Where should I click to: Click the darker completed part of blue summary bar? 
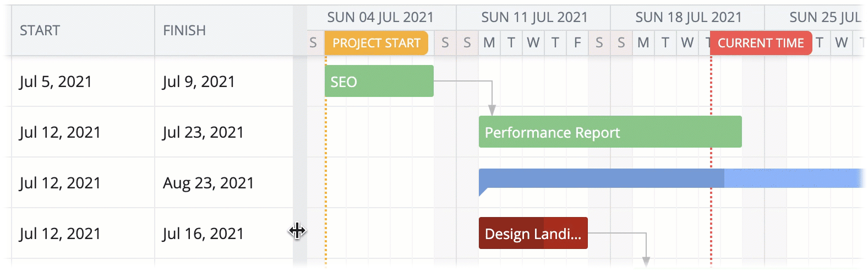(601, 178)
